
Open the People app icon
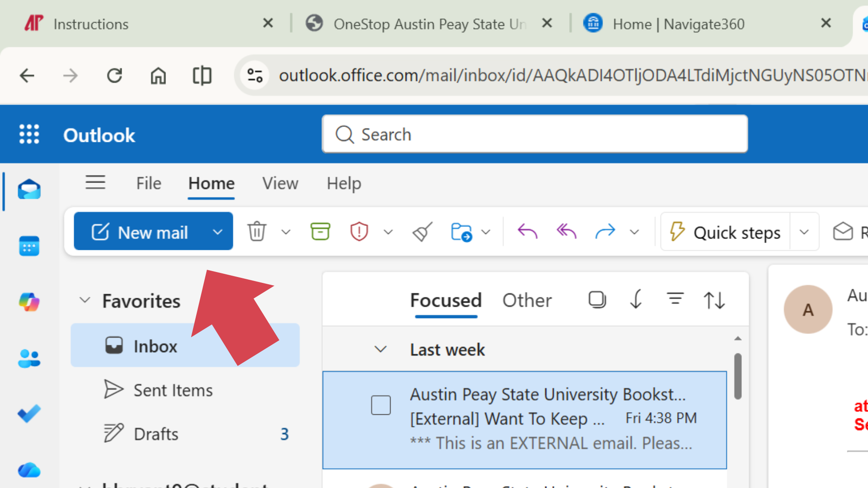tap(28, 358)
